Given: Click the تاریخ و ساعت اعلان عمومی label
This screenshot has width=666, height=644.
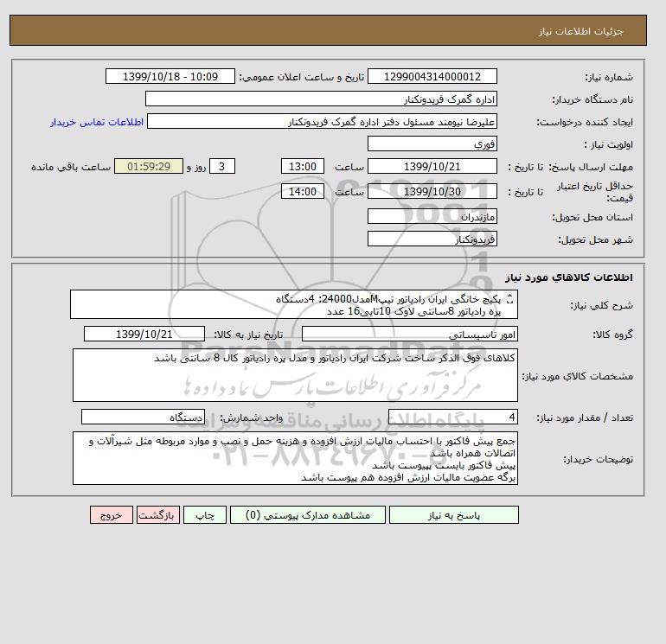Looking at the screenshot, I should point(302,77).
